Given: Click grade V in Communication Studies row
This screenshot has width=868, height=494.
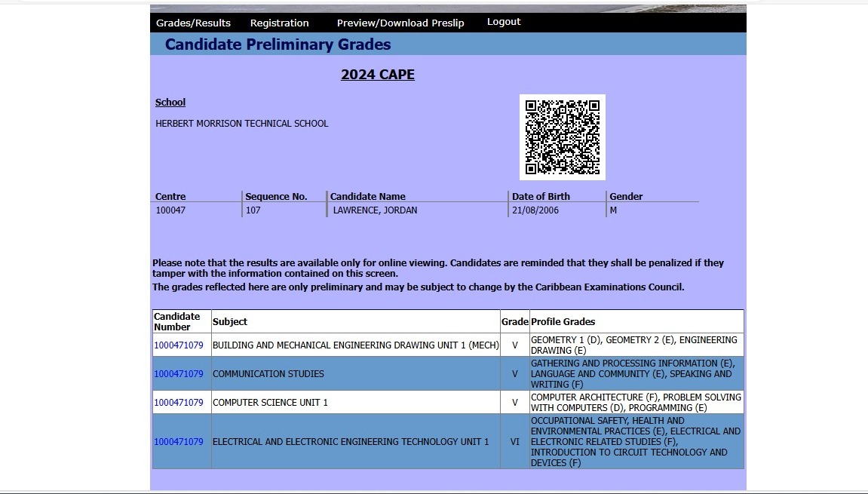Looking at the screenshot, I should [x=515, y=374].
